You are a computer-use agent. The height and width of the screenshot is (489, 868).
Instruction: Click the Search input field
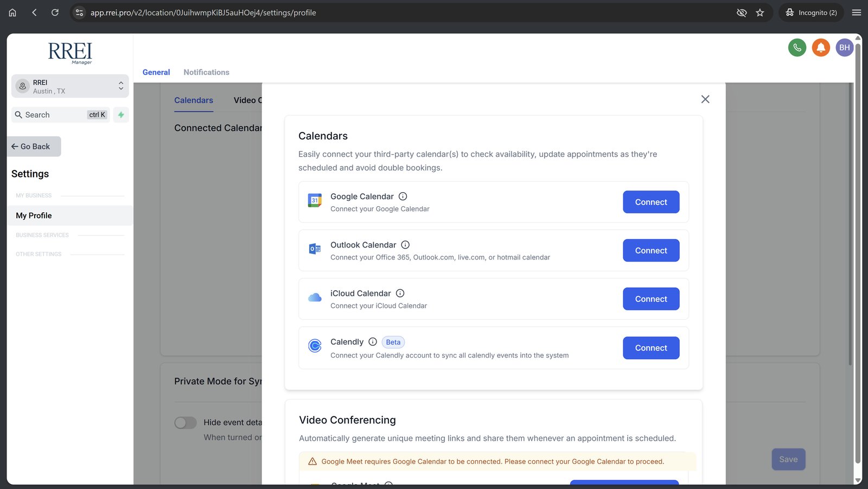coord(60,115)
